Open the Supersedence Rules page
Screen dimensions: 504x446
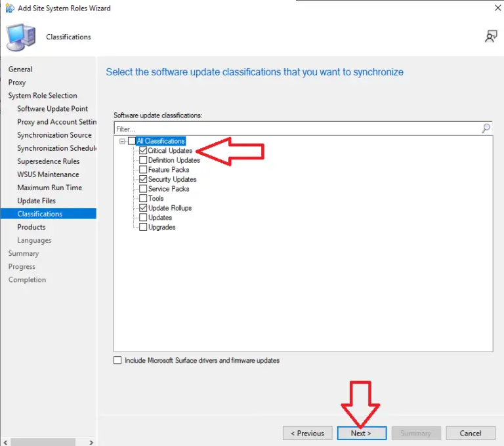pyautogui.click(x=48, y=161)
